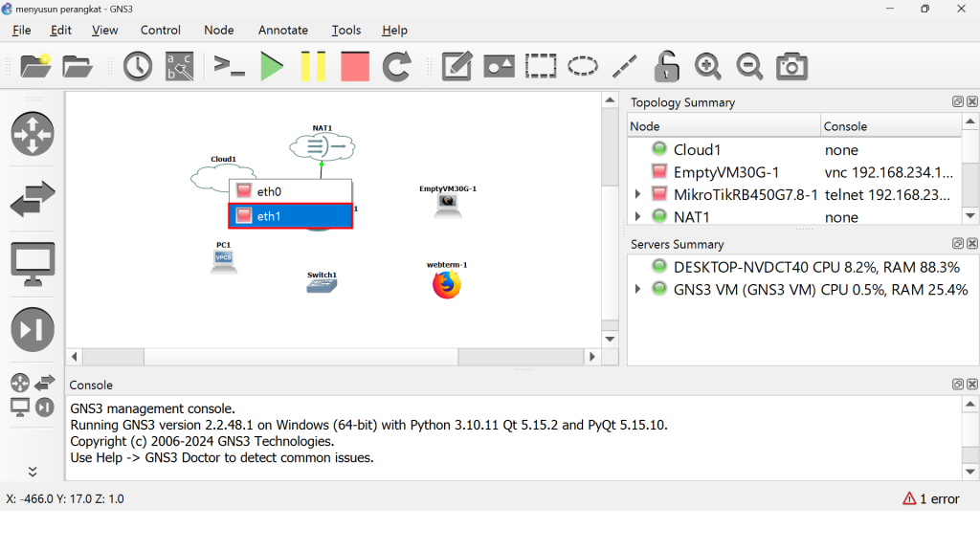The height and width of the screenshot is (551, 980).
Task: Toggle the lock items padlock icon
Action: pyautogui.click(x=666, y=66)
